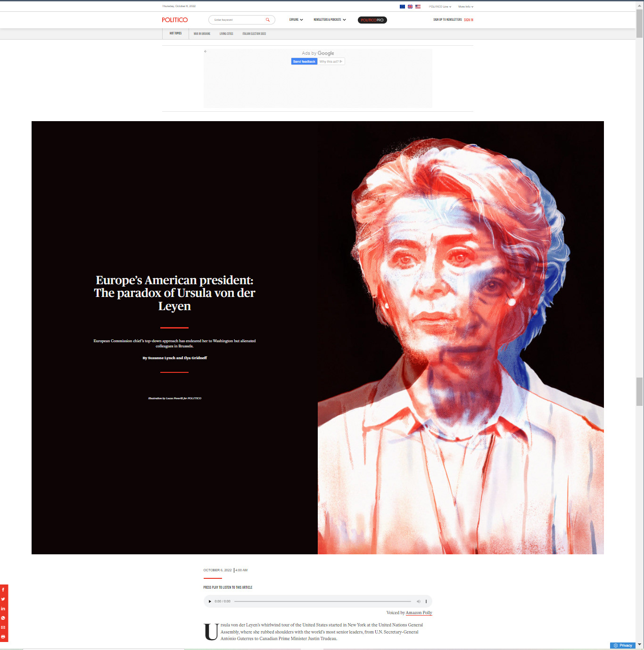This screenshot has height=650, width=644.
Task: Click the 'OCTOBER 6, 2022' date text
Action: click(x=217, y=570)
